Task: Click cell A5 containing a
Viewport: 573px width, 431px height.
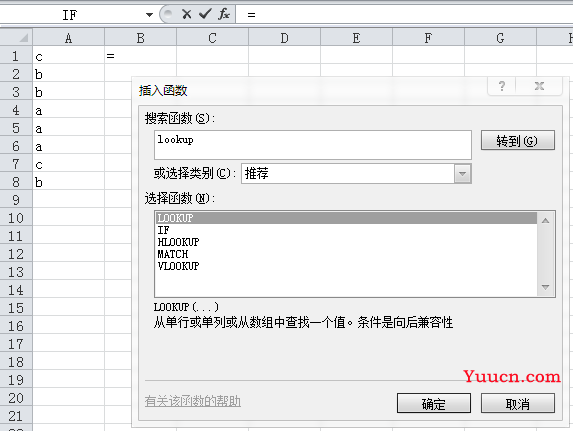Action: [68, 128]
